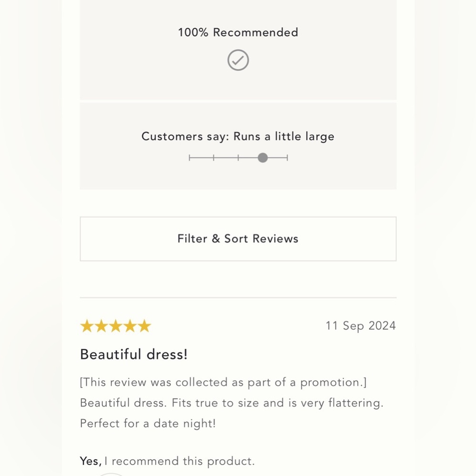Click the first gold rating star
Screen dimensions: 476x476
coord(87,326)
